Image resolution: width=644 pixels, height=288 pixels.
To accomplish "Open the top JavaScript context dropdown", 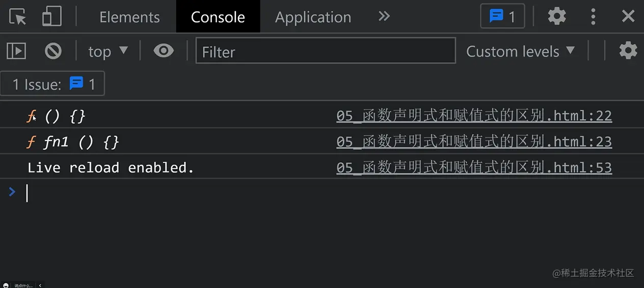I will [108, 51].
